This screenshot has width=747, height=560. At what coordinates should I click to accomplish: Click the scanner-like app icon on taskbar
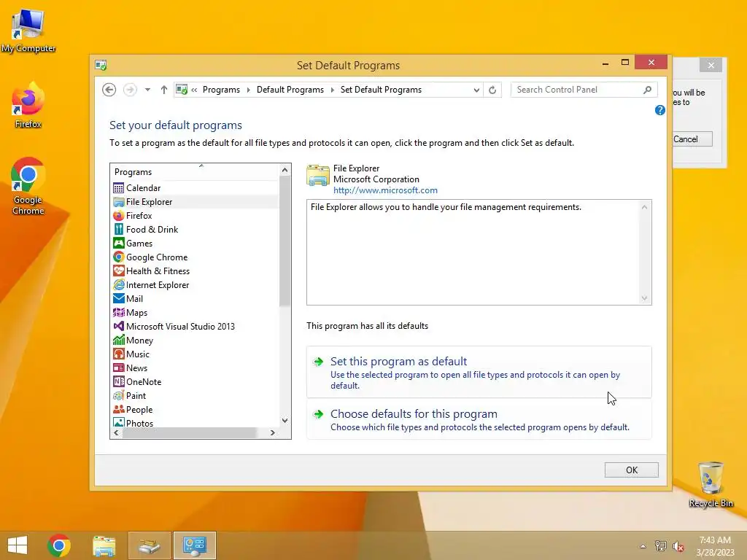[x=149, y=545]
